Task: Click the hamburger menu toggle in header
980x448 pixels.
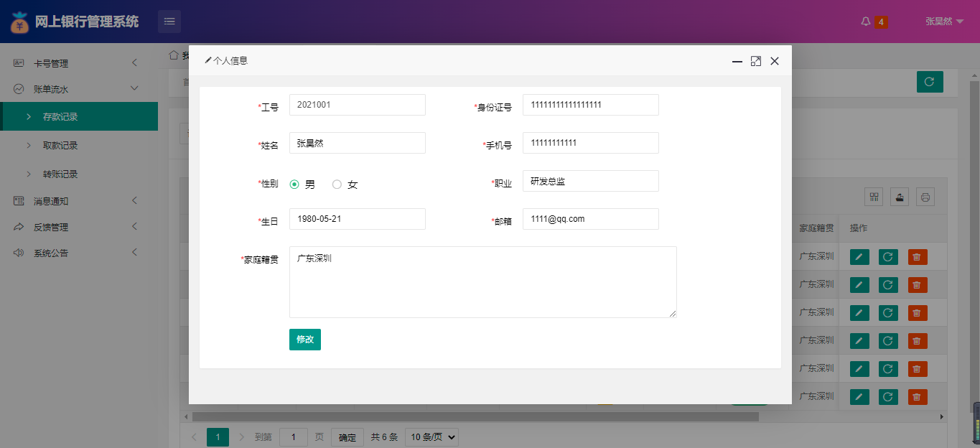Action: [x=169, y=22]
